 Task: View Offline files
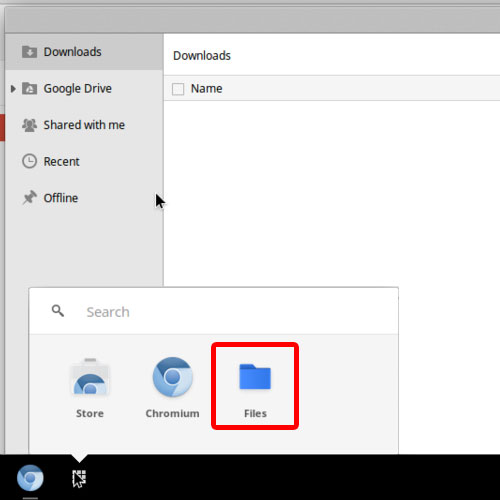[84, 198]
